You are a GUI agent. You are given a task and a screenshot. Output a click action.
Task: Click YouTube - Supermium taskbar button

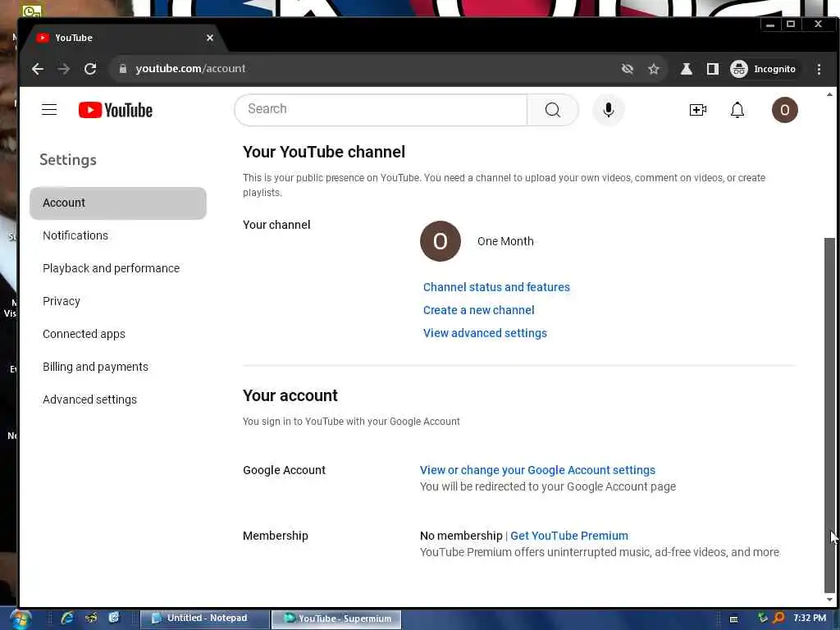tap(336, 619)
